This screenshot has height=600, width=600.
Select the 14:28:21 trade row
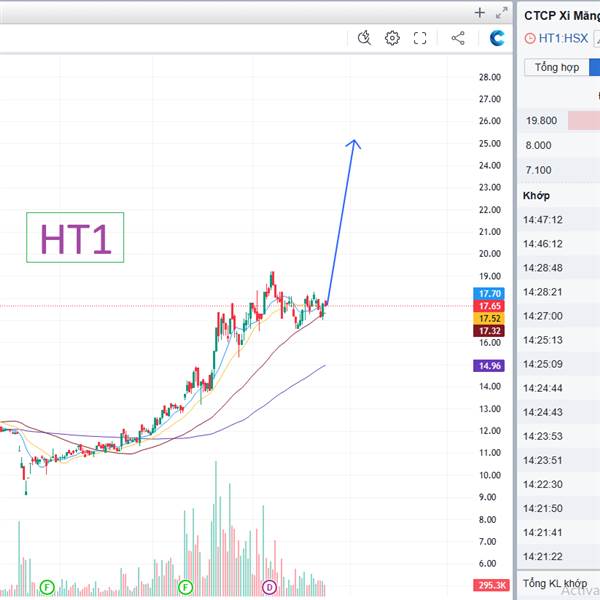559,292
